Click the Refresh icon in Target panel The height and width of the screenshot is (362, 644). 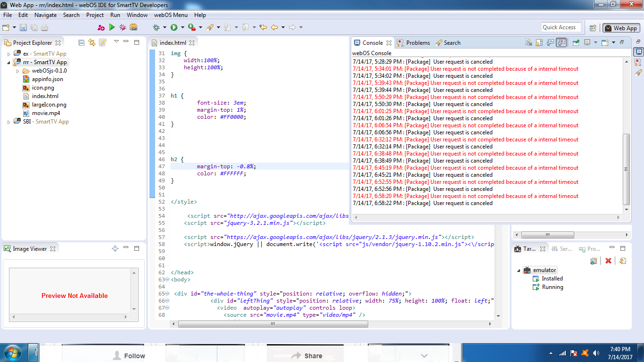tap(623, 261)
